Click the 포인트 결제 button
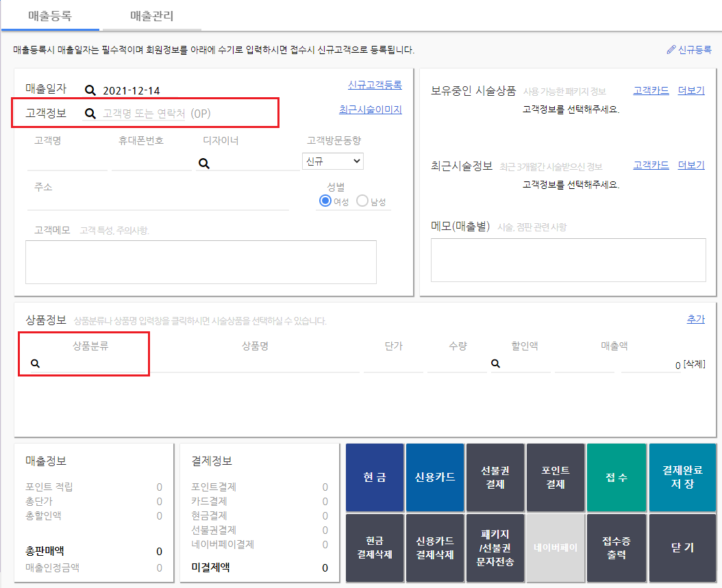The height and width of the screenshot is (588, 722). (556, 477)
